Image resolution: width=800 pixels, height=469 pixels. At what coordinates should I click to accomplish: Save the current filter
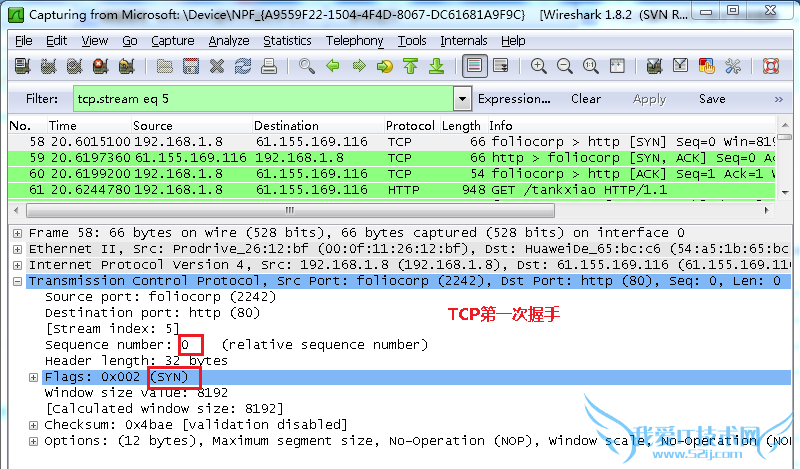click(x=712, y=99)
